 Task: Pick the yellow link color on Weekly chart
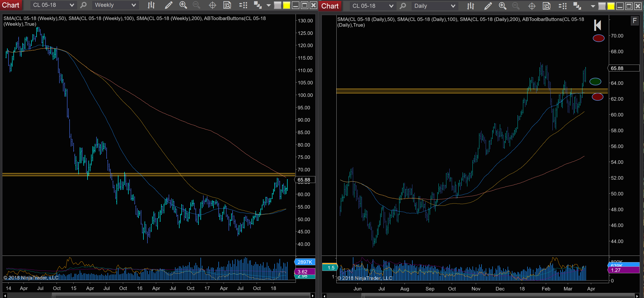click(287, 5)
